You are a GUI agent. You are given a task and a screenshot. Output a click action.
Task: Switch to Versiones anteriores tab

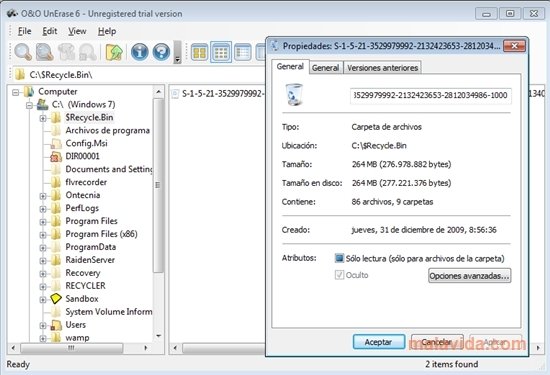(x=382, y=68)
